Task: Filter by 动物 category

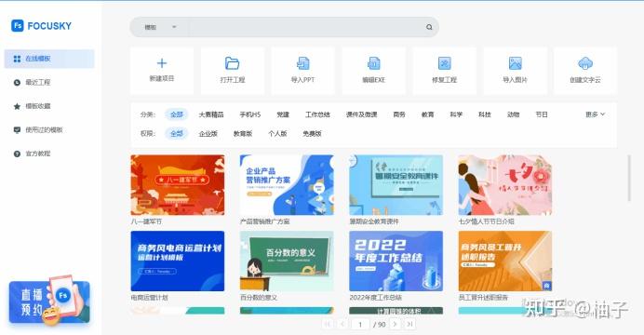Action: pyautogui.click(x=513, y=114)
